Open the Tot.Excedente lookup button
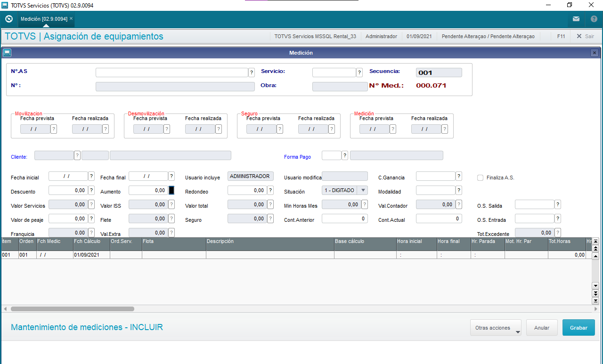This screenshot has width=603, height=364. [x=558, y=233]
